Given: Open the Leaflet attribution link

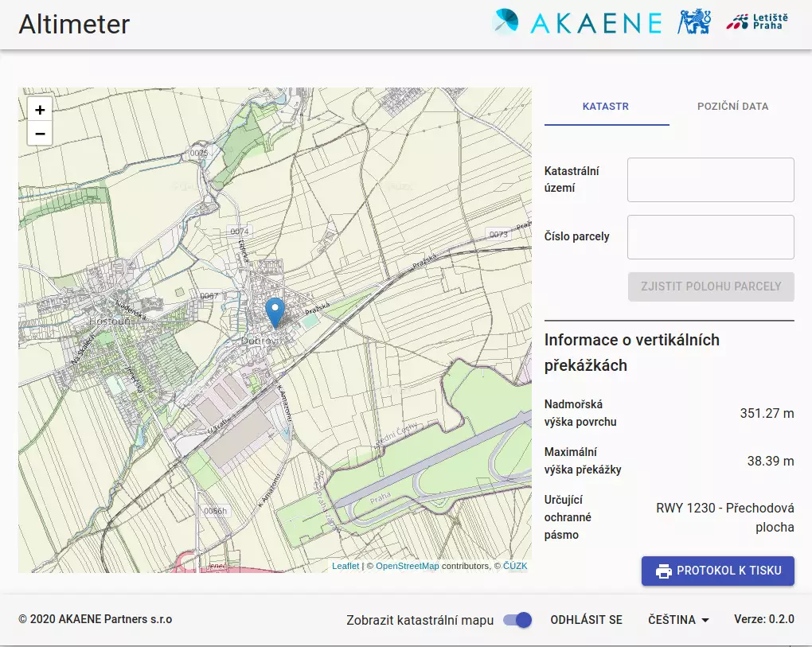Looking at the screenshot, I should (345, 566).
